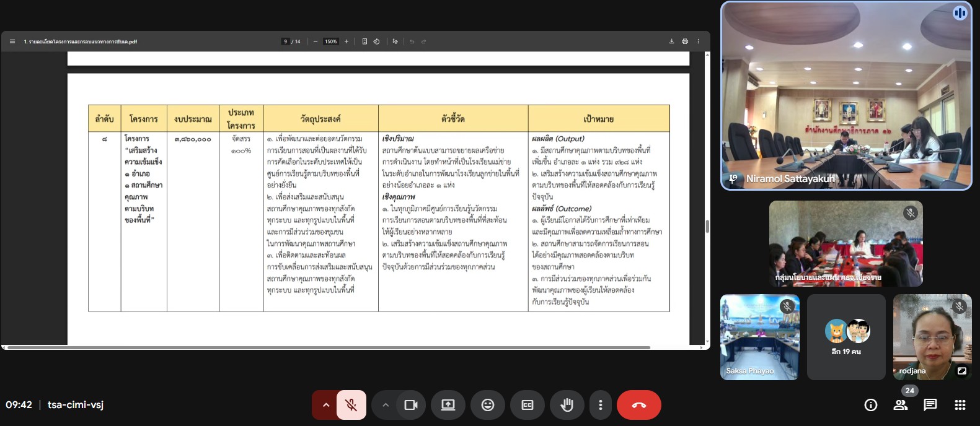This screenshot has height=426, width=980.
Task: Open the three-dot more options in call bar
Action: 600,405
